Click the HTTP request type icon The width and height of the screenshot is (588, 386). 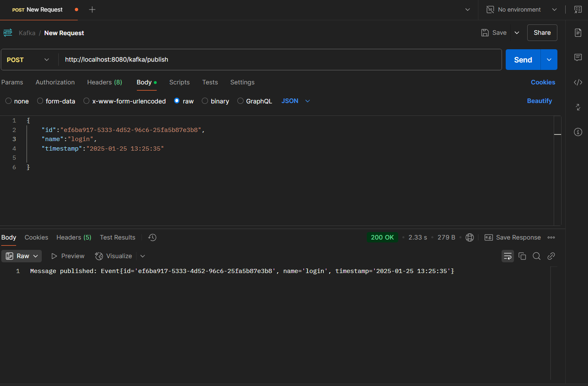pyautogui.click(x=8, y=33)
